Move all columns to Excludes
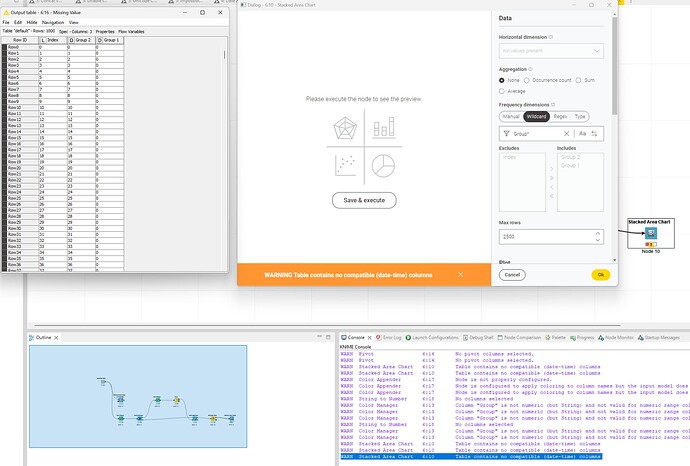 pos(551,196)
